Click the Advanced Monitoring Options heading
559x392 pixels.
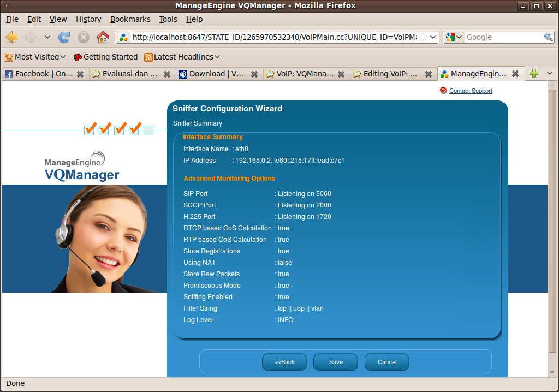point(229,179)
